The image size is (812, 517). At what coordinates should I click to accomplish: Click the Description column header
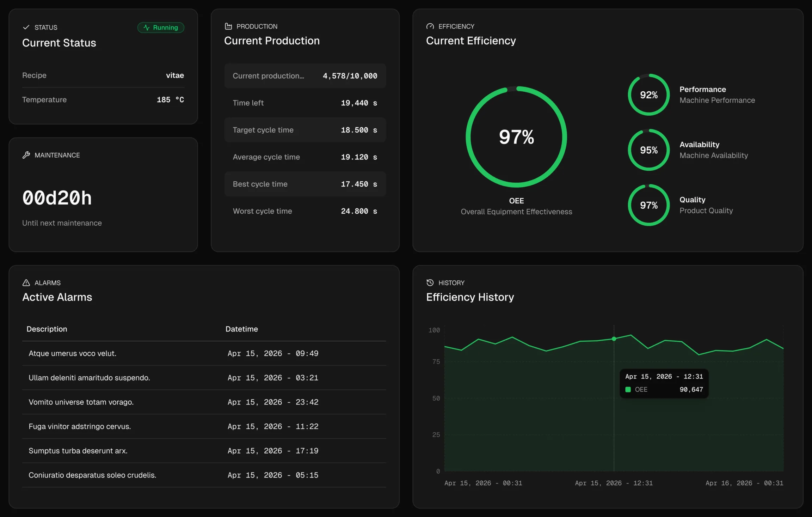pos(47,329)
